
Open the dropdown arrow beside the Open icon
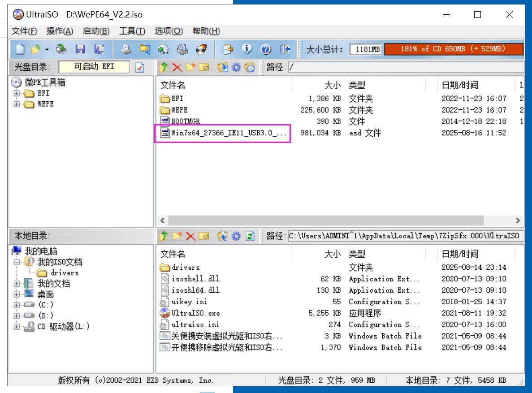tap(47, 50)
